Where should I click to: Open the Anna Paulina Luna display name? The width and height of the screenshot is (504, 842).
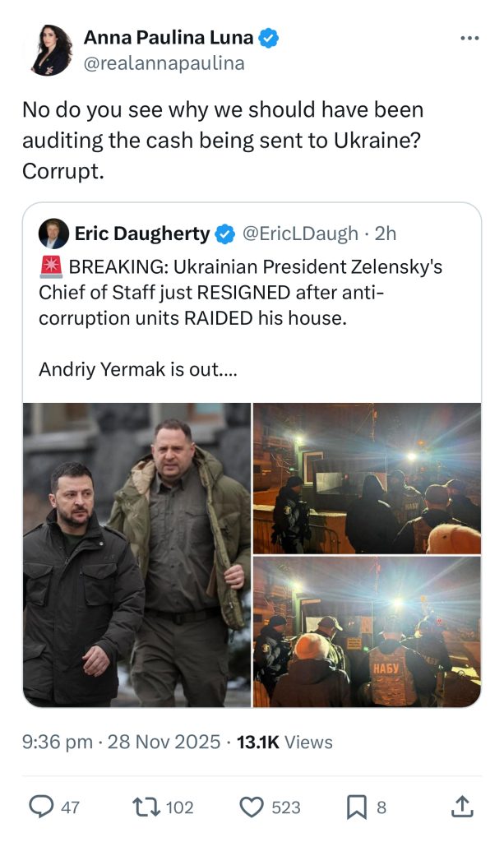tap(169, 37)
